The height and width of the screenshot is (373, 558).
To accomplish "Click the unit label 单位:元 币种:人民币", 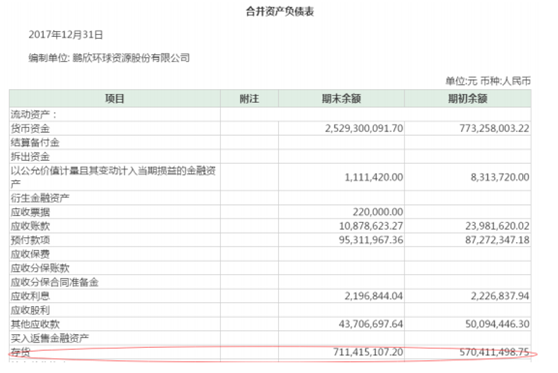I will click(488, 81).
